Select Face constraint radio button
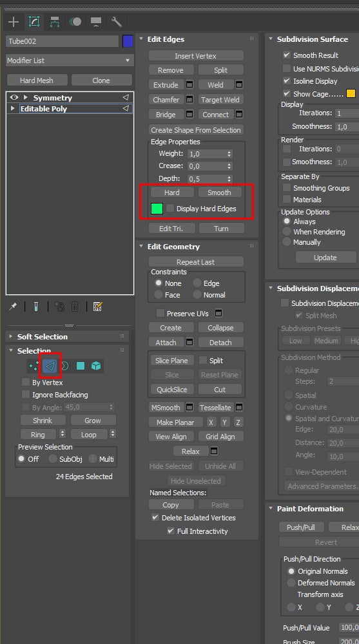This screenshot has width=359, height=644. click(x=159, y=294)
